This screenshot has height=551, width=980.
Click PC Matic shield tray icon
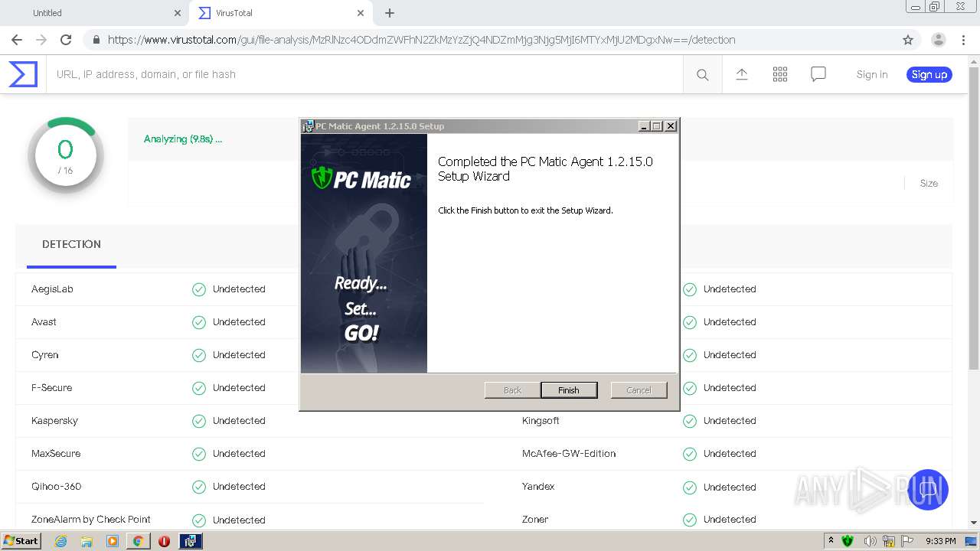[x=848, y=541]
